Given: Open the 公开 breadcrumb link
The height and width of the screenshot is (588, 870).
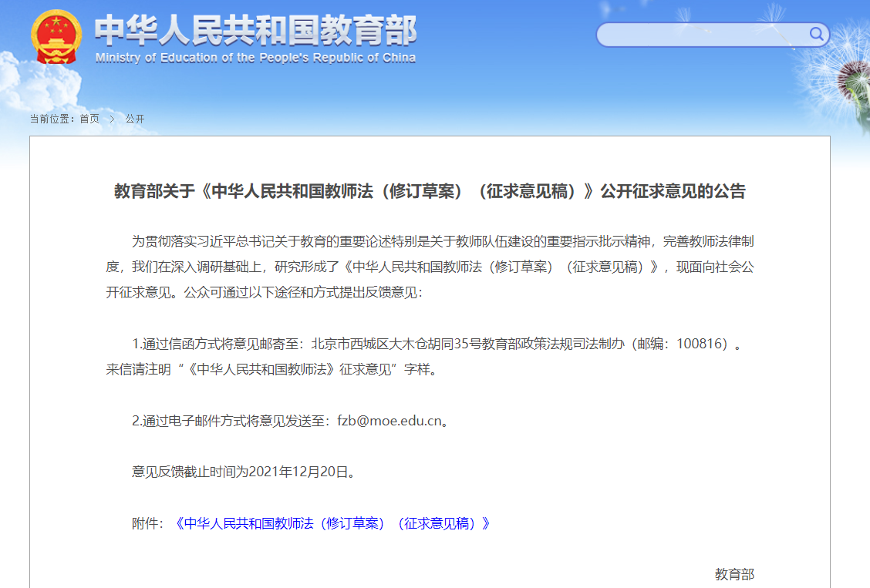Looking at the screenshot, I should click(135, 119).
